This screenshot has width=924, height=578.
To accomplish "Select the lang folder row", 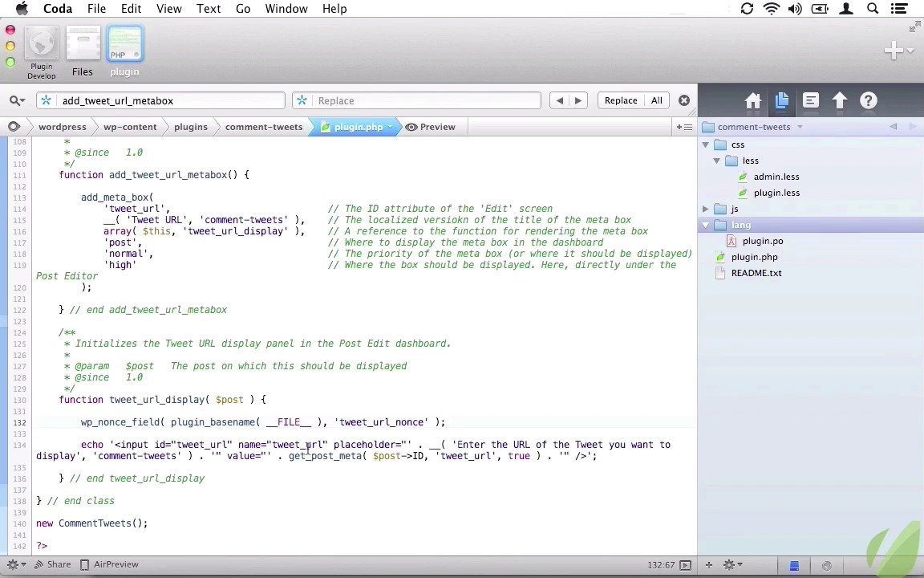I will click(811, 225).
